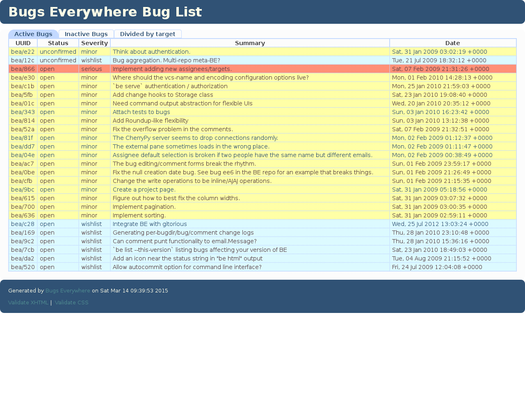
Task: Click the Validate CSS link
Action: point(72,302)
